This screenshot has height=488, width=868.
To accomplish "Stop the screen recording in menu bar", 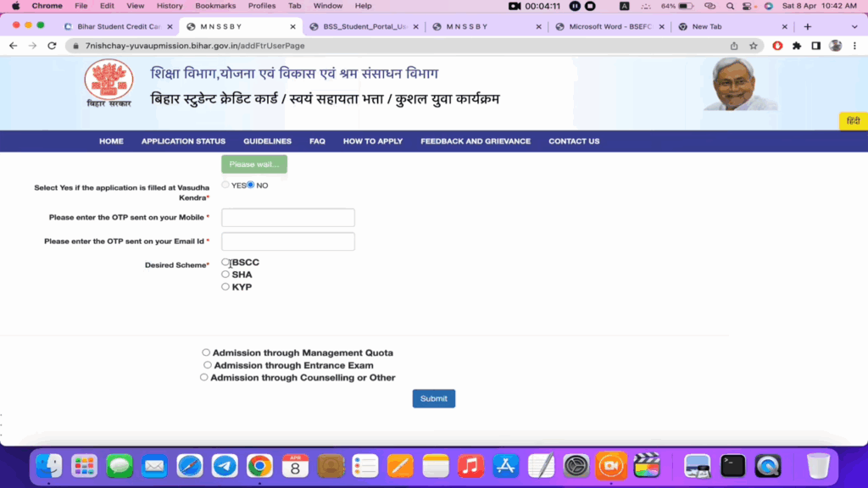I will 591,6.
